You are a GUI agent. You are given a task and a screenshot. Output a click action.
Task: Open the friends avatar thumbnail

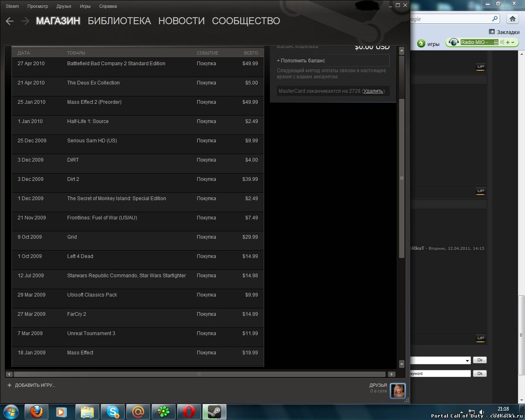[x=397, y=390]
